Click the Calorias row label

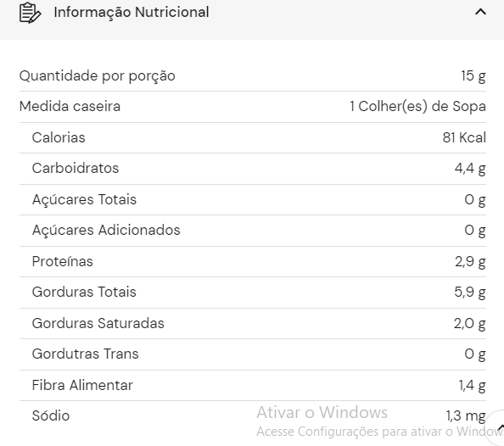(x=59, y=137)
